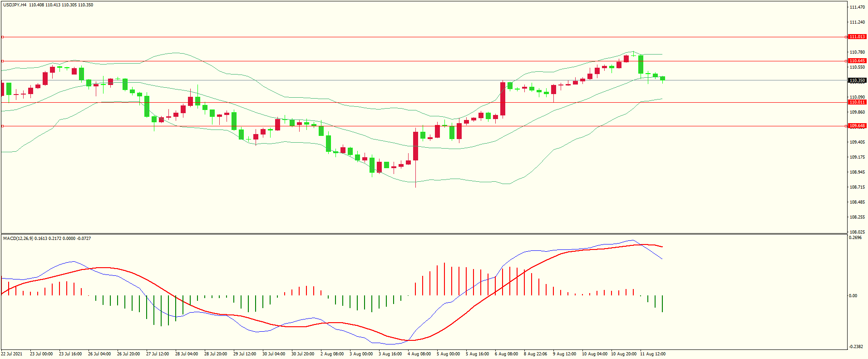Screen dimensions: 868x359
Task: Click the 109.405 price axis value
Action: pos(857,142)
